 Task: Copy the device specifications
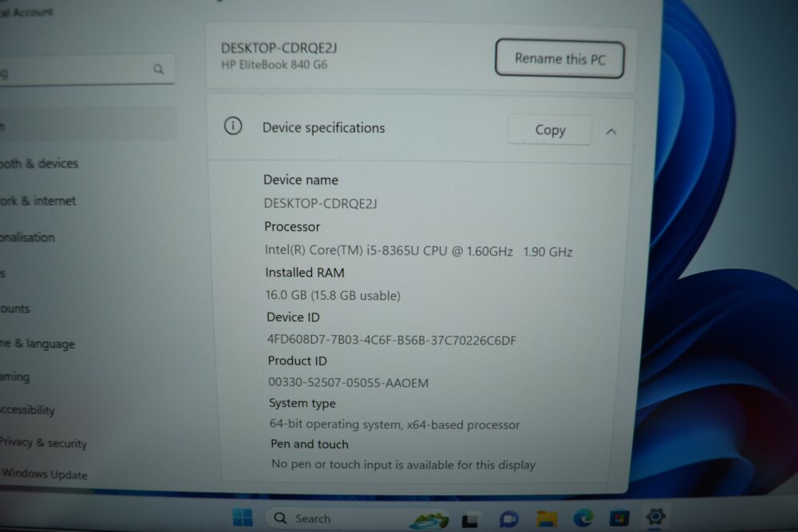point(550,130)
